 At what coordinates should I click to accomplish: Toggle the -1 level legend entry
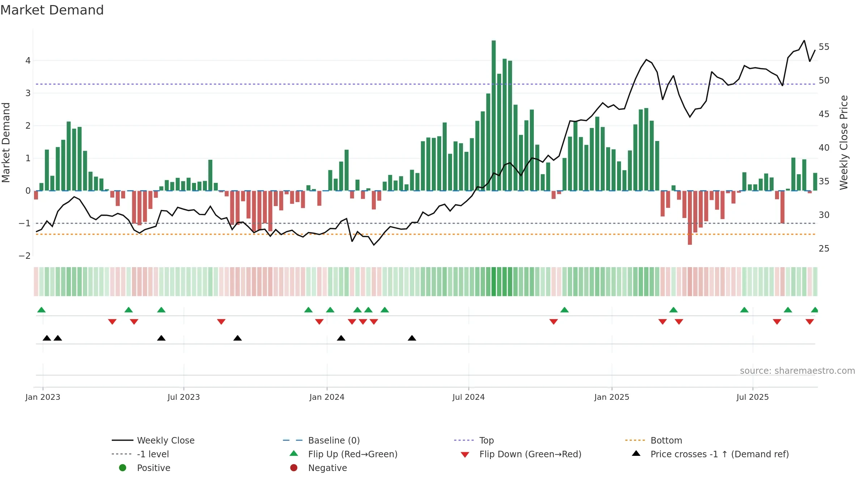(140, 454)
